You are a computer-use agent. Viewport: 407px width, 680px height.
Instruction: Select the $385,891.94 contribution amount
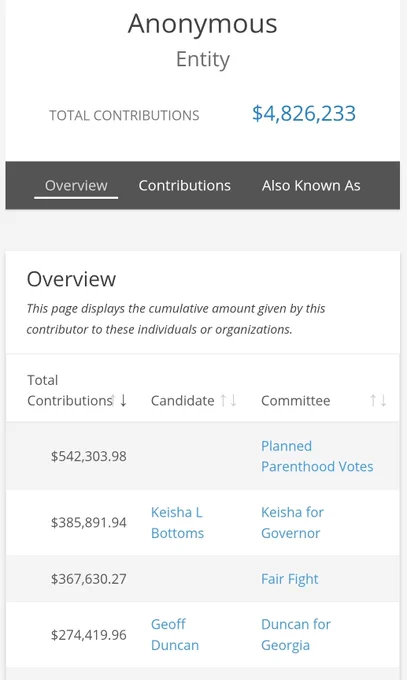pos(89,523)
